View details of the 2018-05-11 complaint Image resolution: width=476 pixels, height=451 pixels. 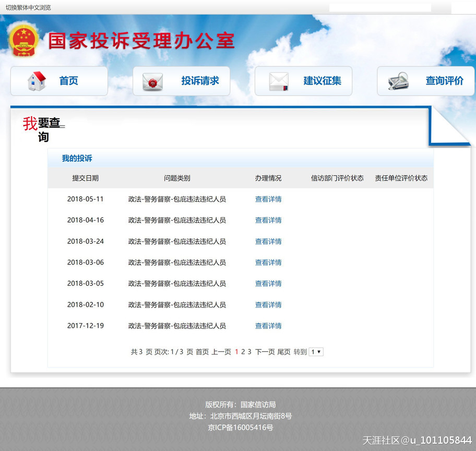coord(268,199)
